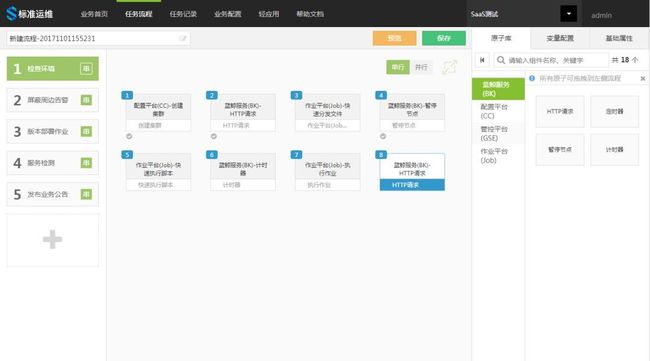
Task: Click the green mode icon on stage 5
Action: (86, 194)
